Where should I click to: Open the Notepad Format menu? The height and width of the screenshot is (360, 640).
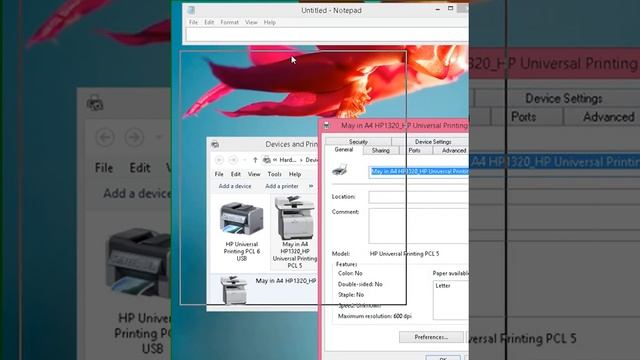coord(229,22)
